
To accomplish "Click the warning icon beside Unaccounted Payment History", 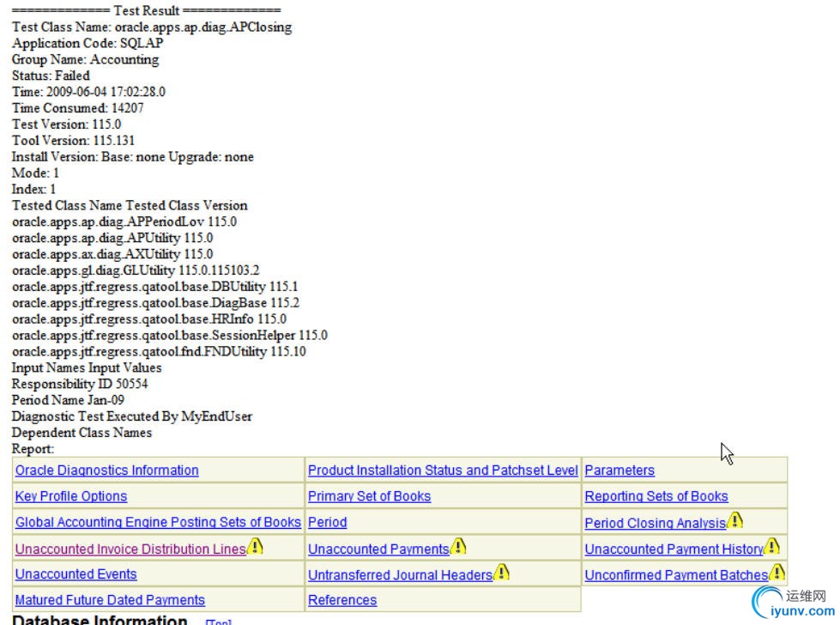I will [x=771, y=546].
